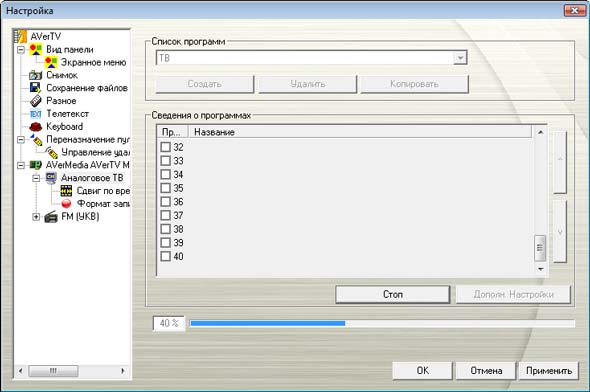
Task: Click the Создать button
Action: (x=205, y=84)
